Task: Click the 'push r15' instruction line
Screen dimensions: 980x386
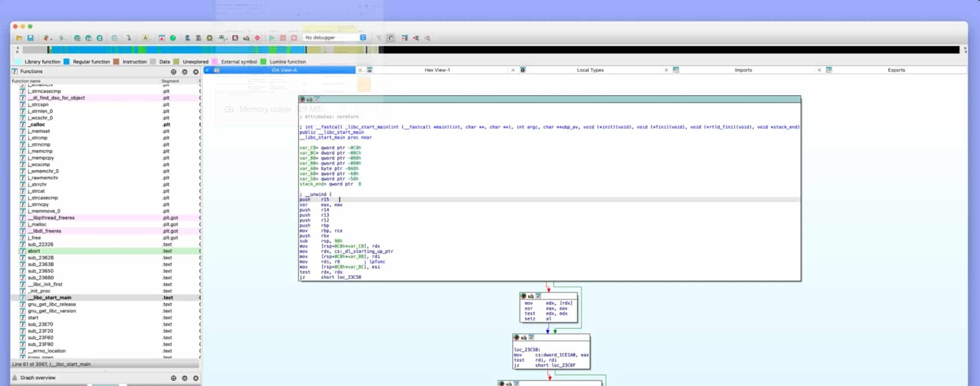Action: point(550,200)
